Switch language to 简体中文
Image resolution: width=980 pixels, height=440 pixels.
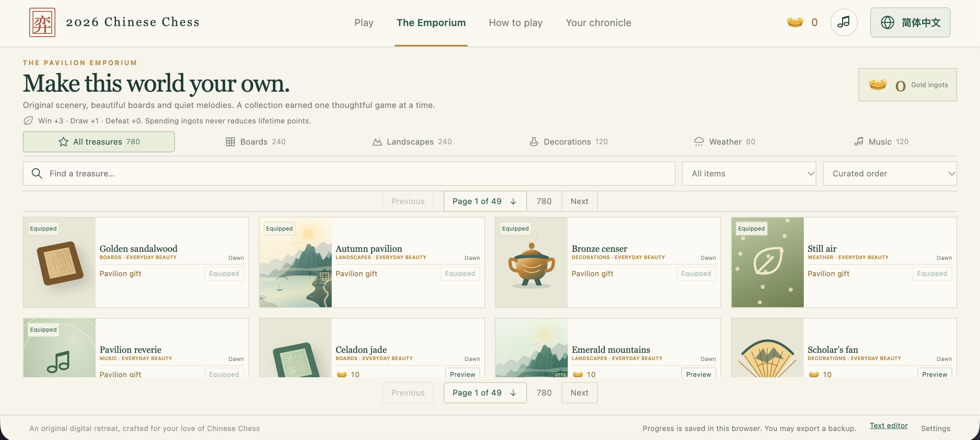[x=910, y=22]
